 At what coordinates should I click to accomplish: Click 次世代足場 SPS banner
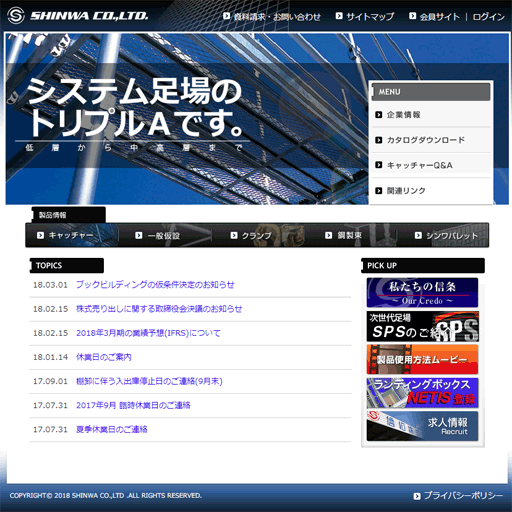click(422, 326)
